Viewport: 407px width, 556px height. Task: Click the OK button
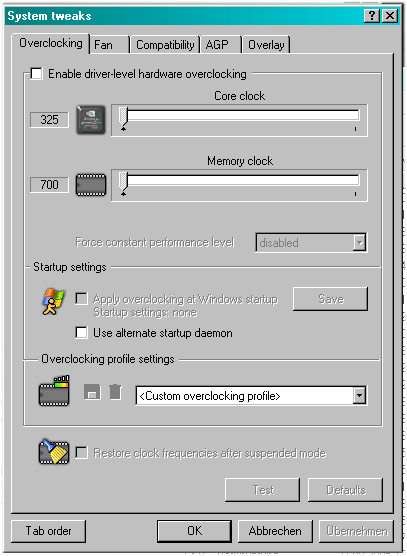(x=195, y=531)
